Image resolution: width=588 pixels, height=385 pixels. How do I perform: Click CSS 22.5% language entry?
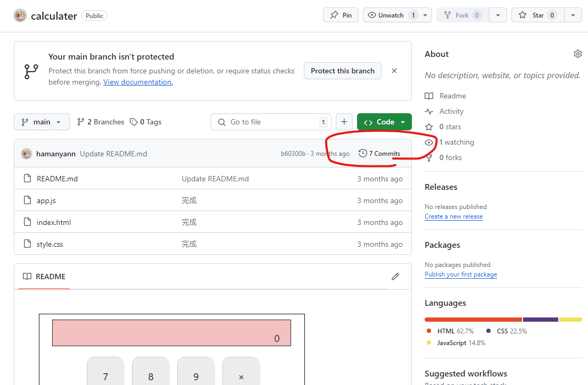[x=507, y=331]
